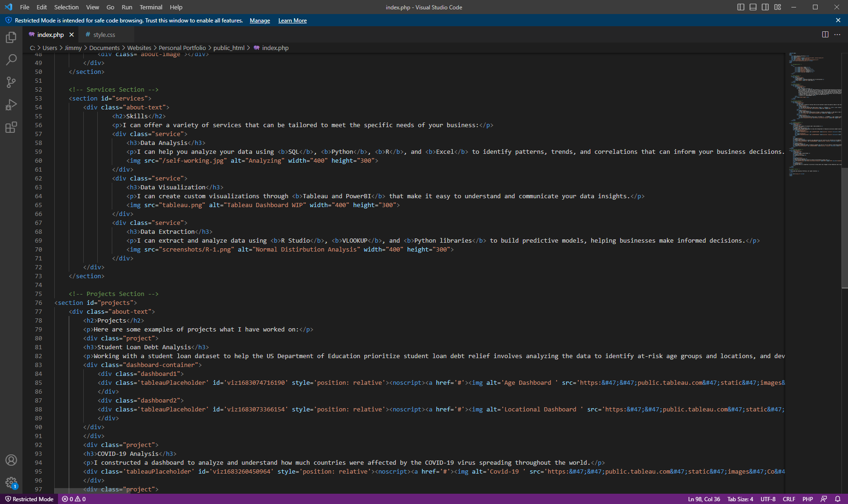Image resolution: width=848 pixels, height=504 pixels.
Task: Click the Learn More link
Action: click(292, 20)
